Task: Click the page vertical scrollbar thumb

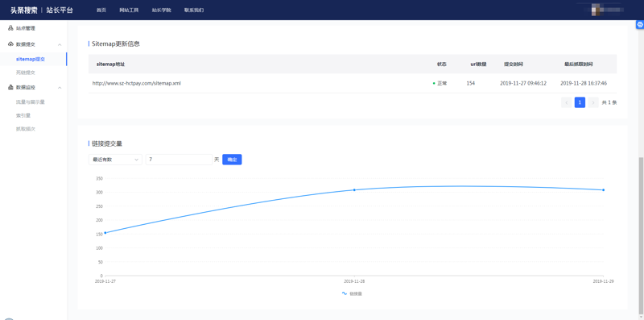Action: [x=640, y=235]
